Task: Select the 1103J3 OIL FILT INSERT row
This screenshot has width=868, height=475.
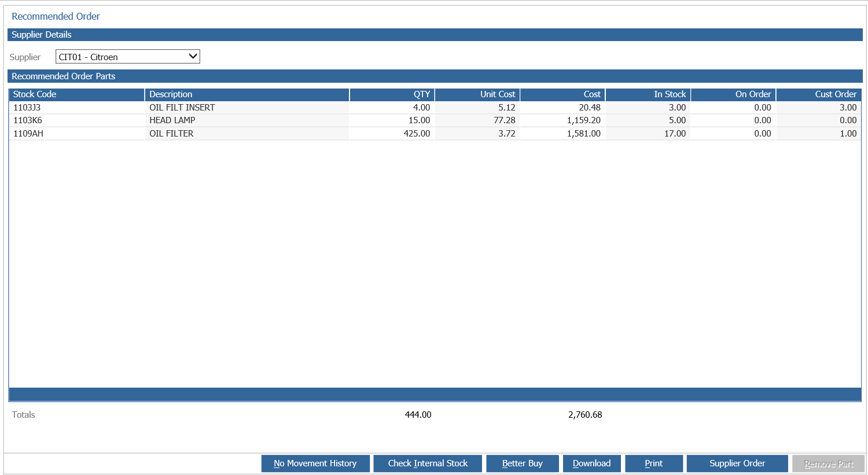Action: 435,108
